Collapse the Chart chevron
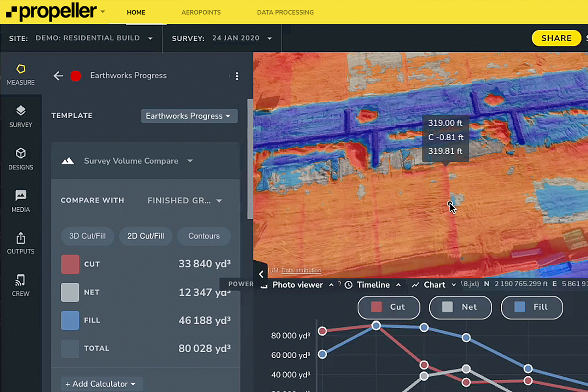Image resolution: width=588 pixels, height=392 pixels. click(454, 285)
